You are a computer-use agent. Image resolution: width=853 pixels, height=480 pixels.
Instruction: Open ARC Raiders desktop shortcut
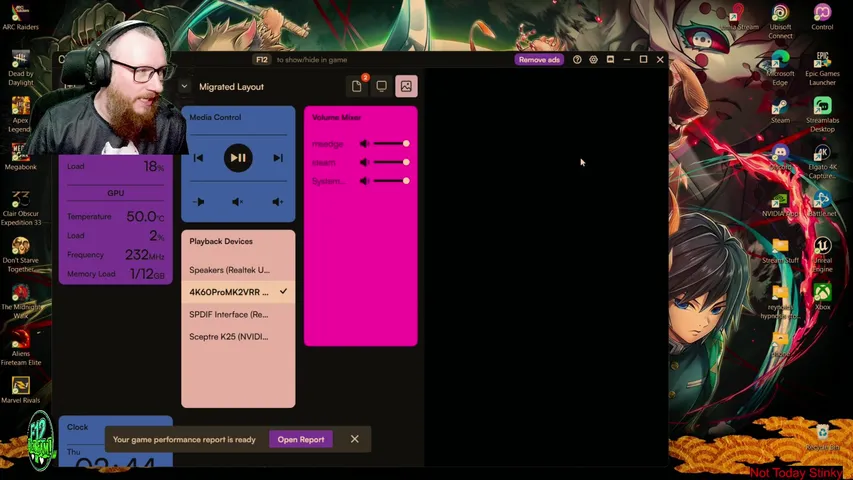pos(21,16)
